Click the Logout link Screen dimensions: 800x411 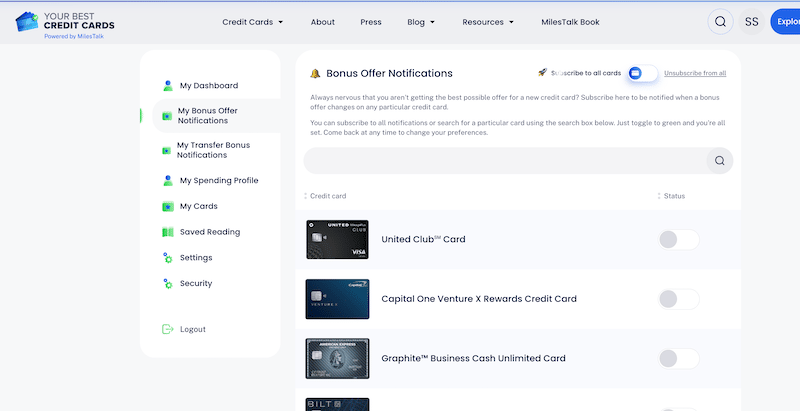coord(193,329)
